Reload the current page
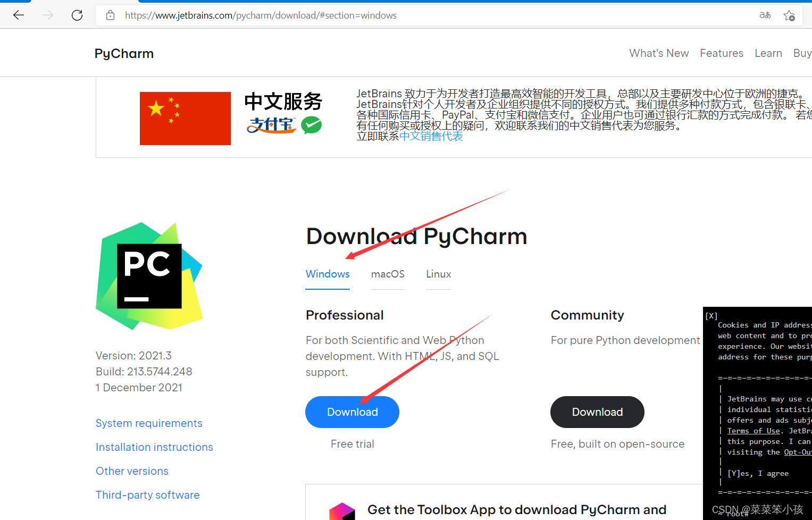Image resolution: width=812 pixels, height=520 pixels. pos(77,15)
